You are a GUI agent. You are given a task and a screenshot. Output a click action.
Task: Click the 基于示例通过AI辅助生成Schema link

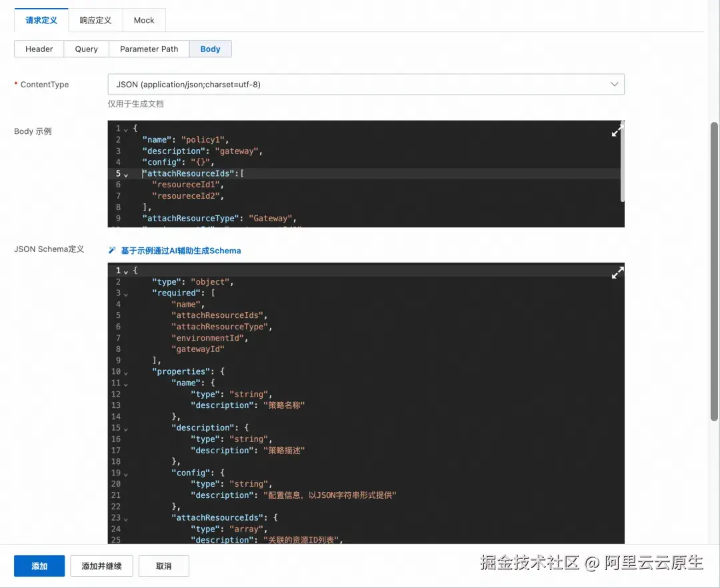tap(175, 250)
